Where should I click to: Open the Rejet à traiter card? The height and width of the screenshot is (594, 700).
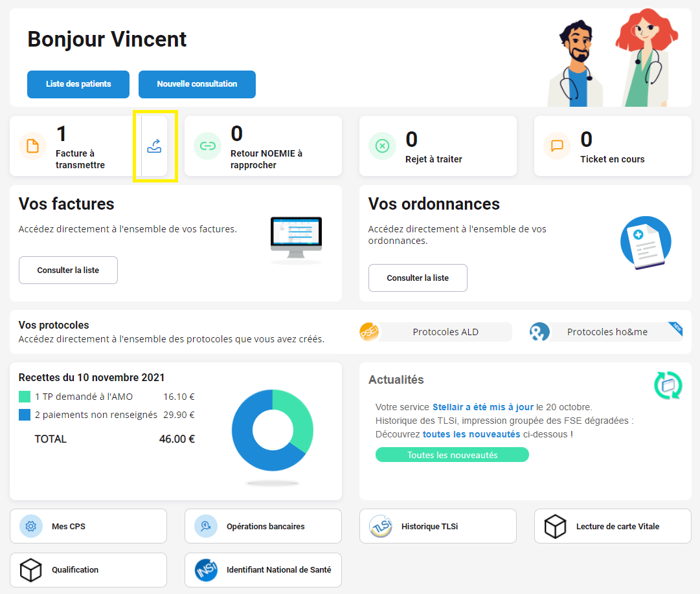pyautogui.click(x=438, y=146)
